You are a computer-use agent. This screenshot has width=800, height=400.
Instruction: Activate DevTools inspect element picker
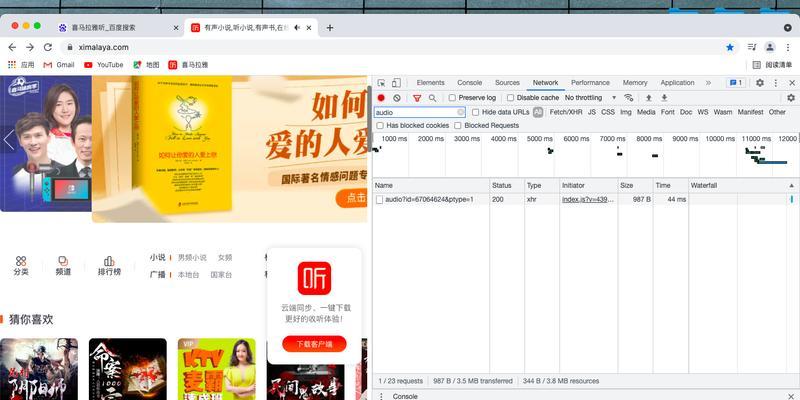[x=381, y=83]
